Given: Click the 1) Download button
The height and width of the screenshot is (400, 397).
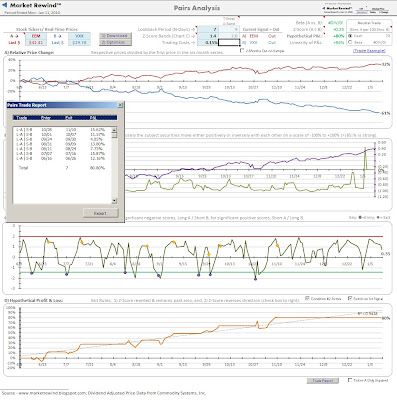Looking at the screenshot, I should [x=115, y=36].
